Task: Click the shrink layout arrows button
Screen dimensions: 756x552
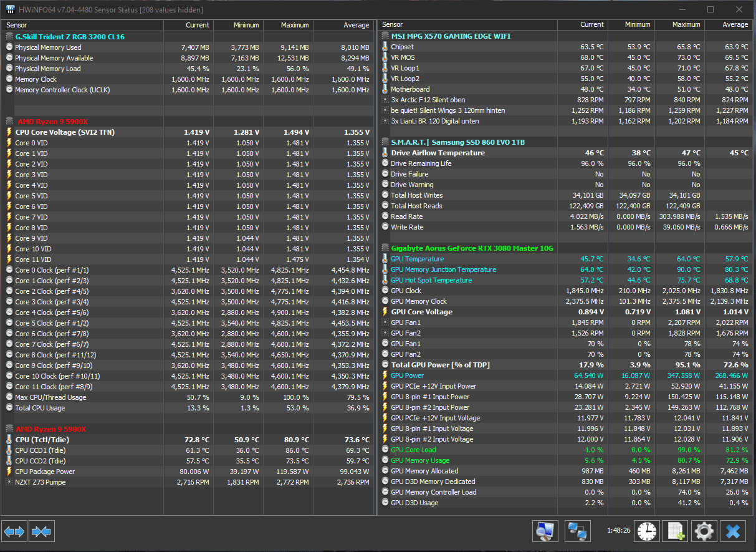Action: (x=42, y=531)
